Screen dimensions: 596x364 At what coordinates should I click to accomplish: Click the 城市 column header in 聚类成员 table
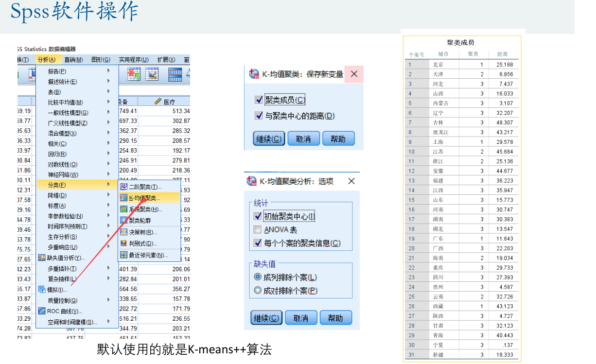(443, 54)
